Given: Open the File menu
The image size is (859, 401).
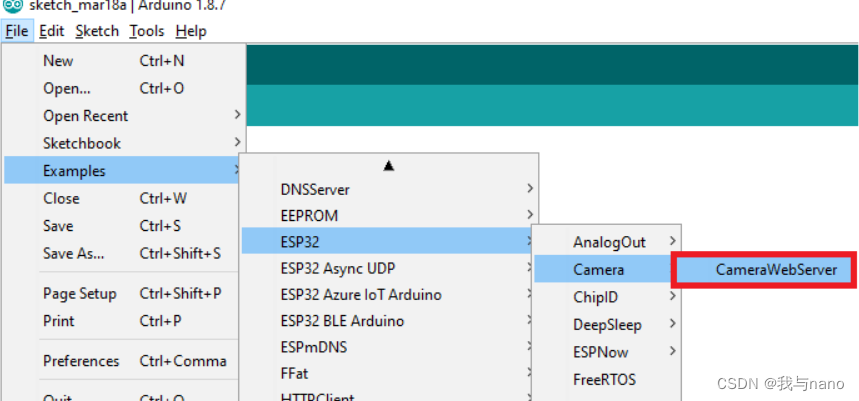Looking at the screenshot, I should [x=17, y=31].
